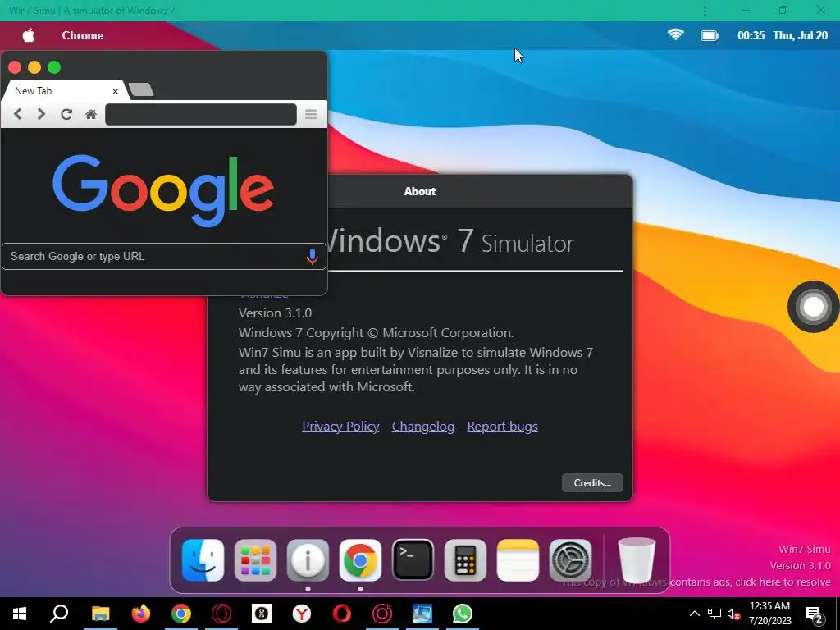Click the floating assistive touch circle
Image resolution: width=840 pixels, height=630 pixels.
tap(813, 307)
